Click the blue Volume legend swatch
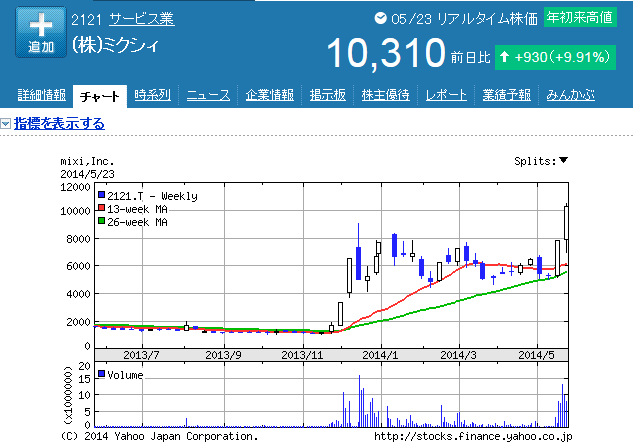The height and width of the screenshot is (447, 633). [102, 374]
